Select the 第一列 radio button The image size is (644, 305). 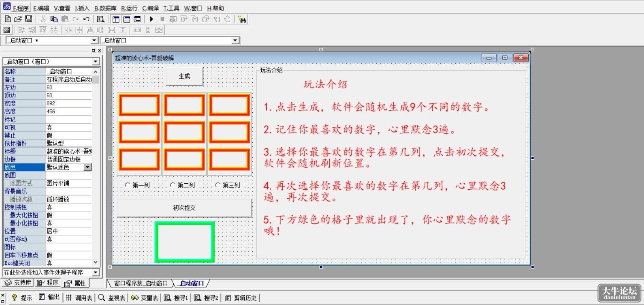pos(138,185)
